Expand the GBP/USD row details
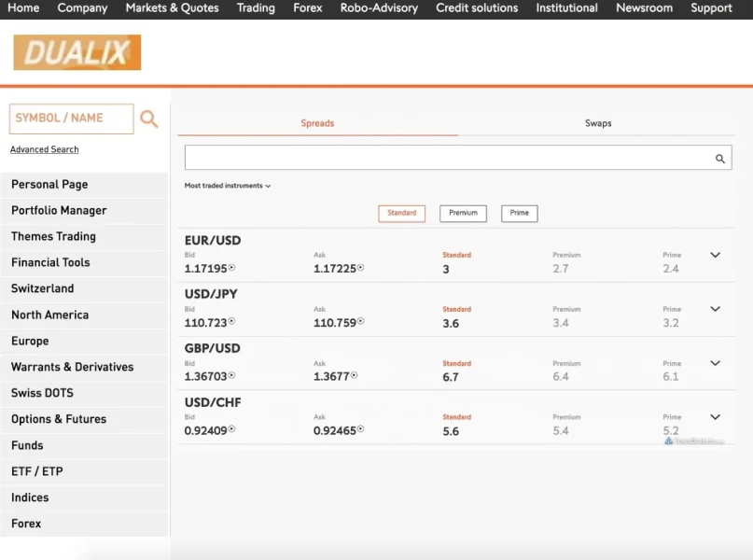This screenshot has width=753, height=560. 716,363
